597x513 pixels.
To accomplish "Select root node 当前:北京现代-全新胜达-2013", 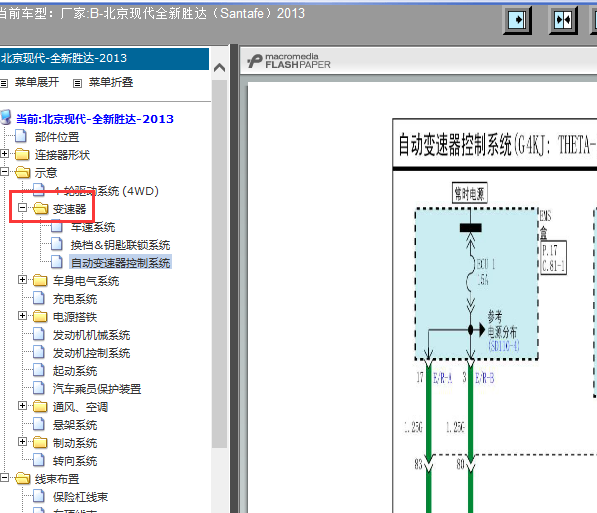I will pos(95,119).
